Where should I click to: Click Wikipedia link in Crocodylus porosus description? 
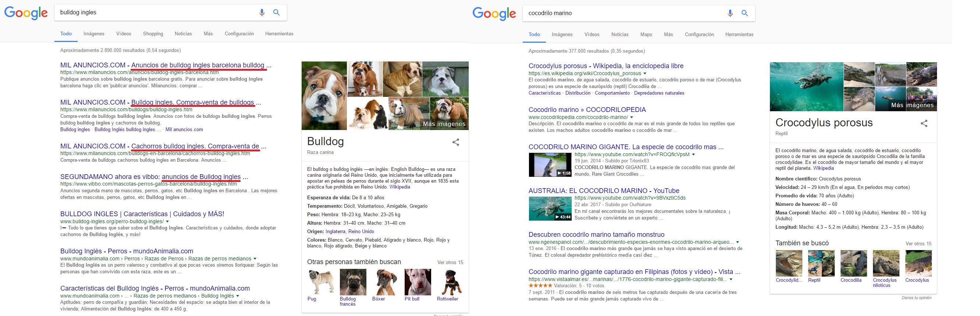(823, 168)
